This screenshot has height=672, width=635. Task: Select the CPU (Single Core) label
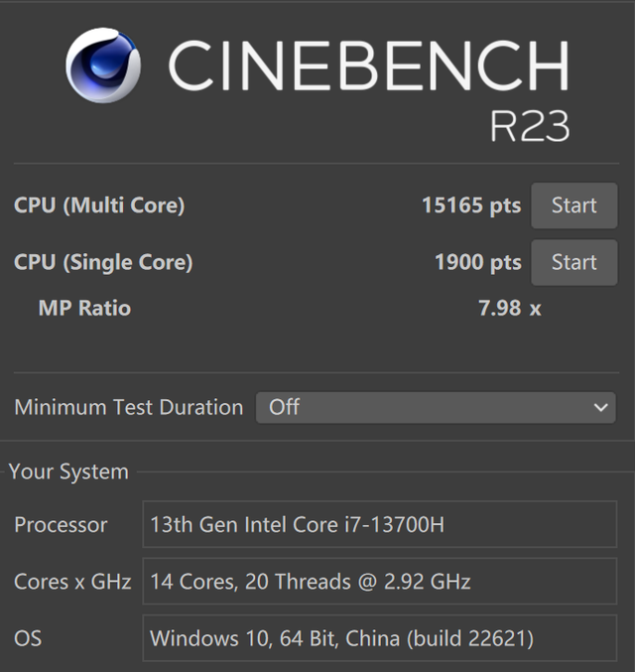point(103,262)
